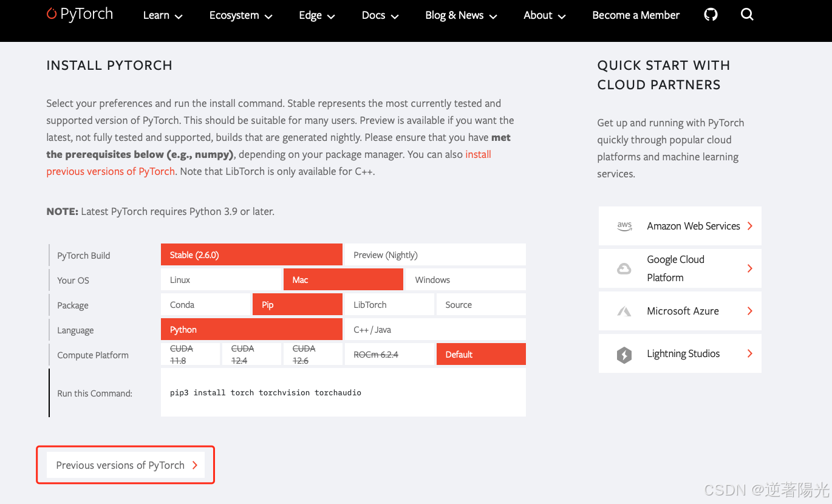Choose Mac as your OS
Viewport: 832px width, 504px height.
pyautogui.click(x=343, y=280)
